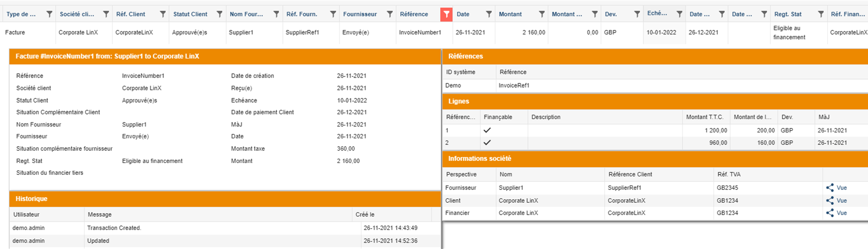
Task: Toggle Finançable checkmark for line 2
Action: 487,143
